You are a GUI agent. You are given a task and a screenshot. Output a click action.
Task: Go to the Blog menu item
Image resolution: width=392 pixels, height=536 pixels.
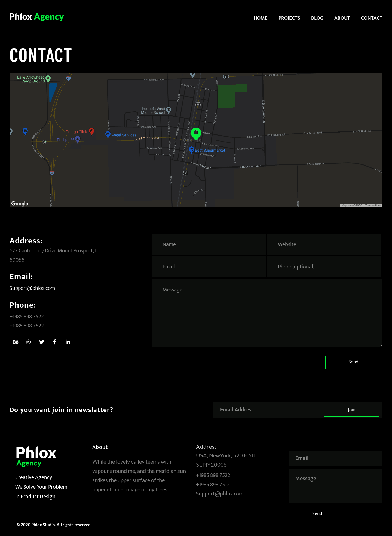coord(317,18)
